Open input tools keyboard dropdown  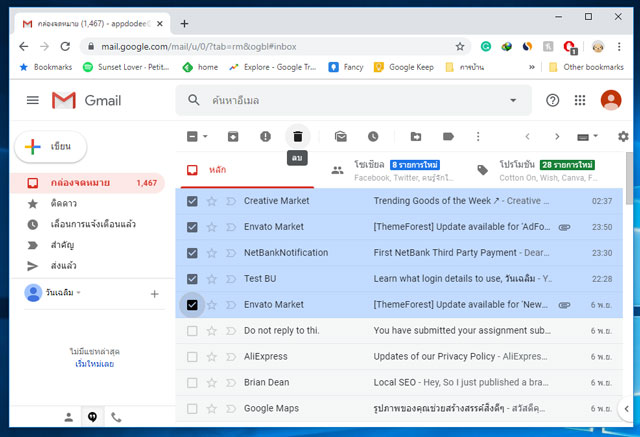tap(587, 136)
